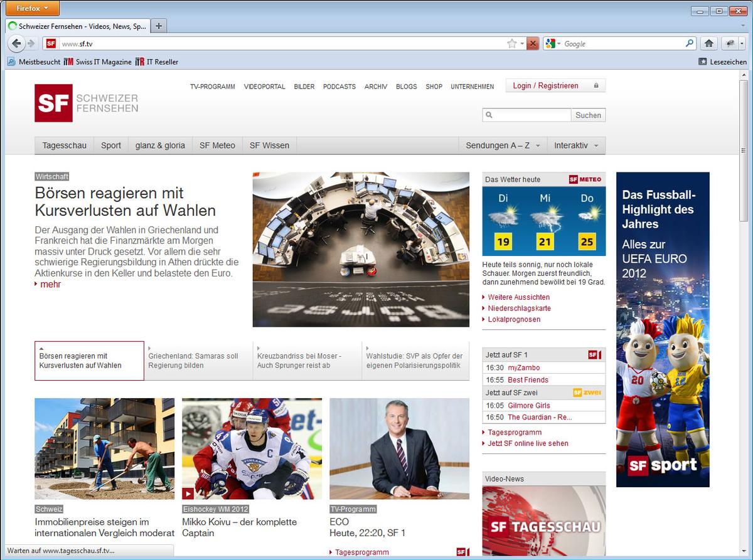Open the TV-PROGRAMM top link
The image size is (753, 560).
click(x=213, y=87)
